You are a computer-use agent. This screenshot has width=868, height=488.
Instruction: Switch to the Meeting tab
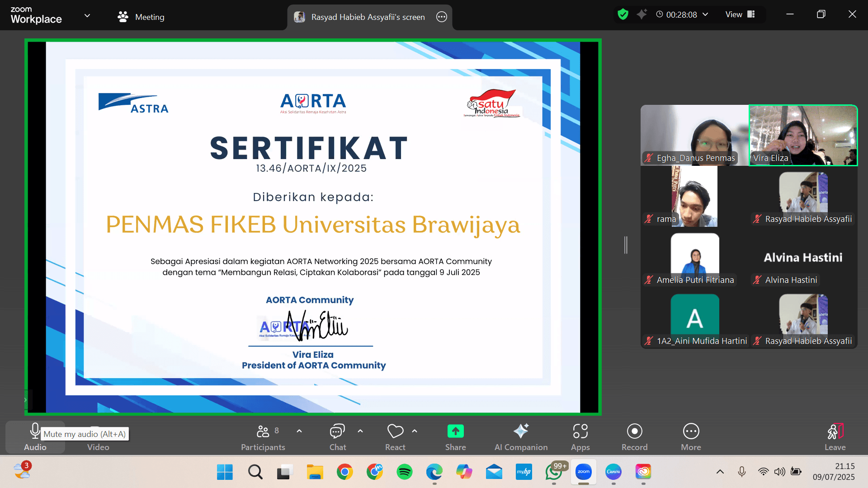(x=140, y=17)
